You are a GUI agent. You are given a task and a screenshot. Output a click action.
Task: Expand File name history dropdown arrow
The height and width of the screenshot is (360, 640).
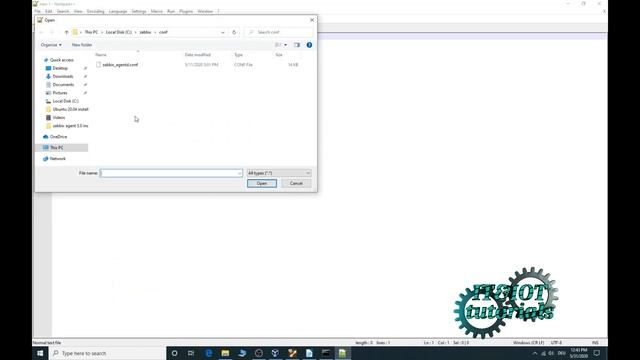[x=239, y=173]
